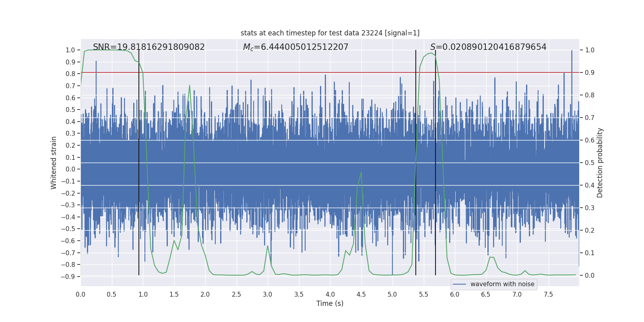
Task: Click time axis tick label 7.0
Action: click(x=517, y=294)
